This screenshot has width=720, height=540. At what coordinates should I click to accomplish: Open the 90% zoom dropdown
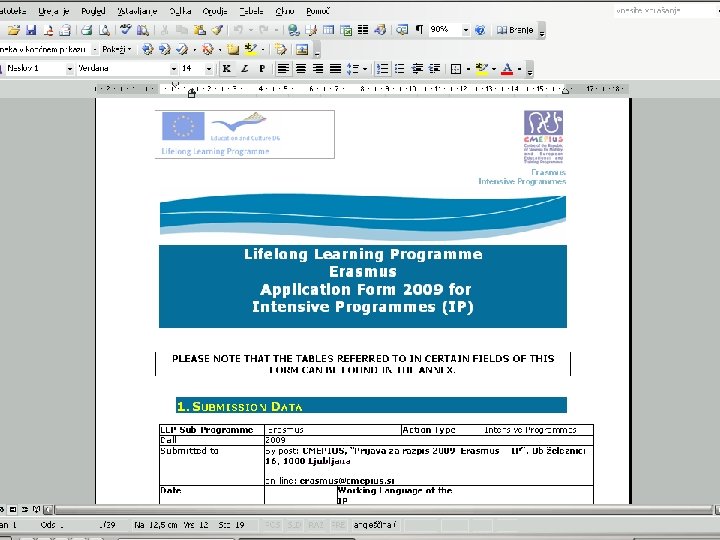click(466, 30)
